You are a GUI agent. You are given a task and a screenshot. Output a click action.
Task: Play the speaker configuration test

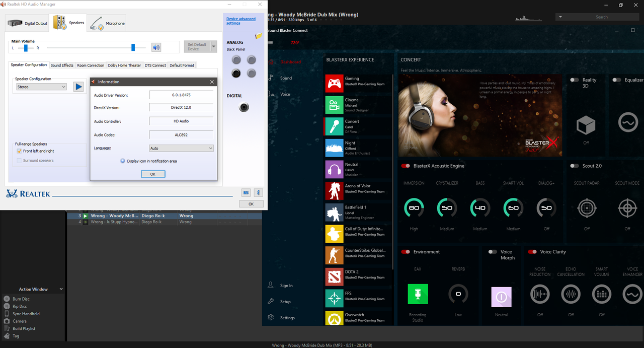(78, 87)
